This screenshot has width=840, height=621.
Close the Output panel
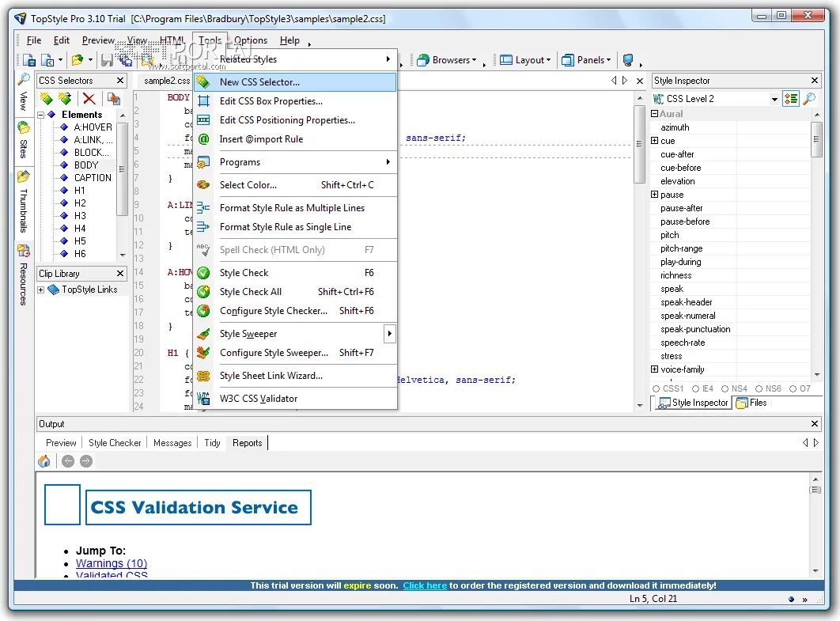pos(814,424)
